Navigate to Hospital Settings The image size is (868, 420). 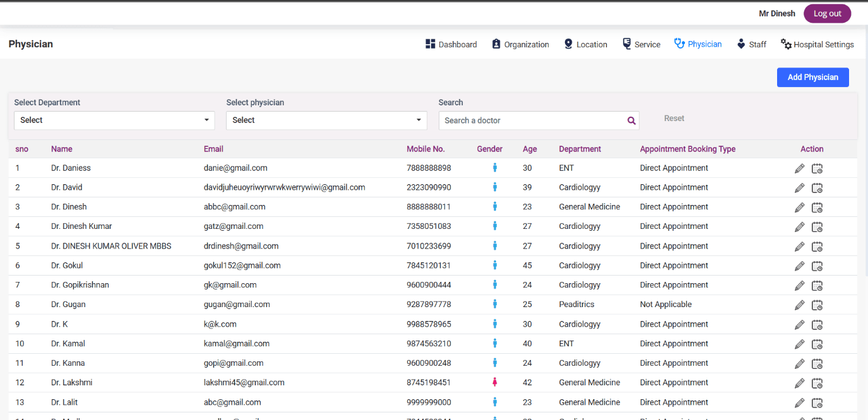coord(817,44)
